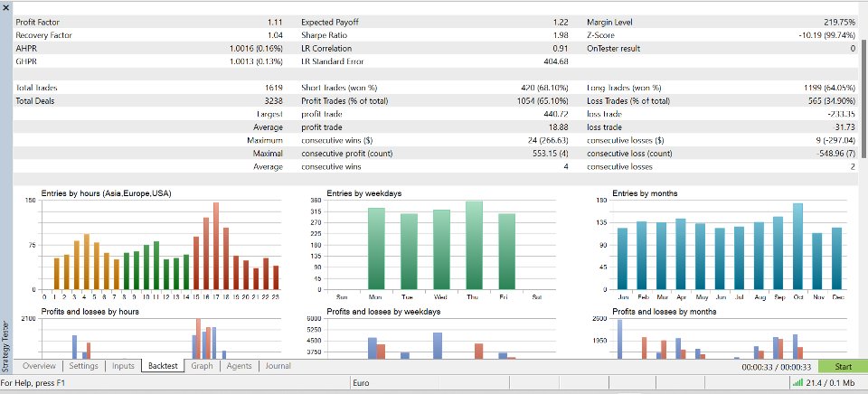Click the Oct bar in Entries by months

[x=797, y=246]
